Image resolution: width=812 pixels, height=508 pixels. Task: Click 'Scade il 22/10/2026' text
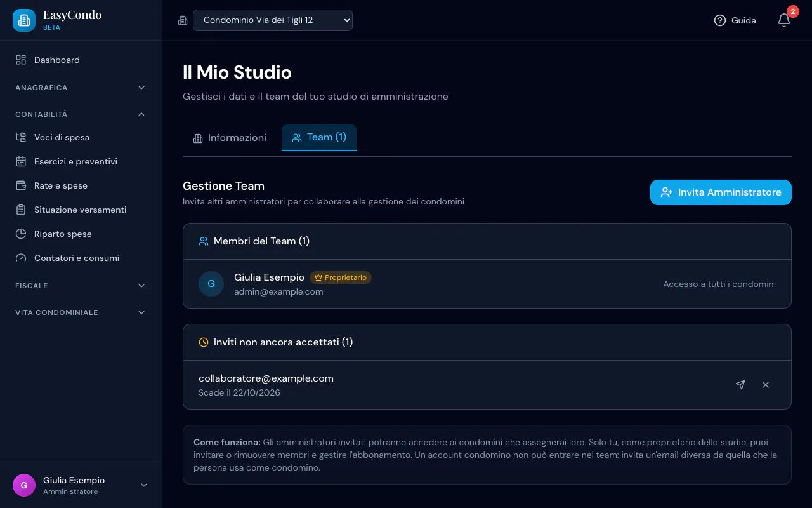pos(239,393)
